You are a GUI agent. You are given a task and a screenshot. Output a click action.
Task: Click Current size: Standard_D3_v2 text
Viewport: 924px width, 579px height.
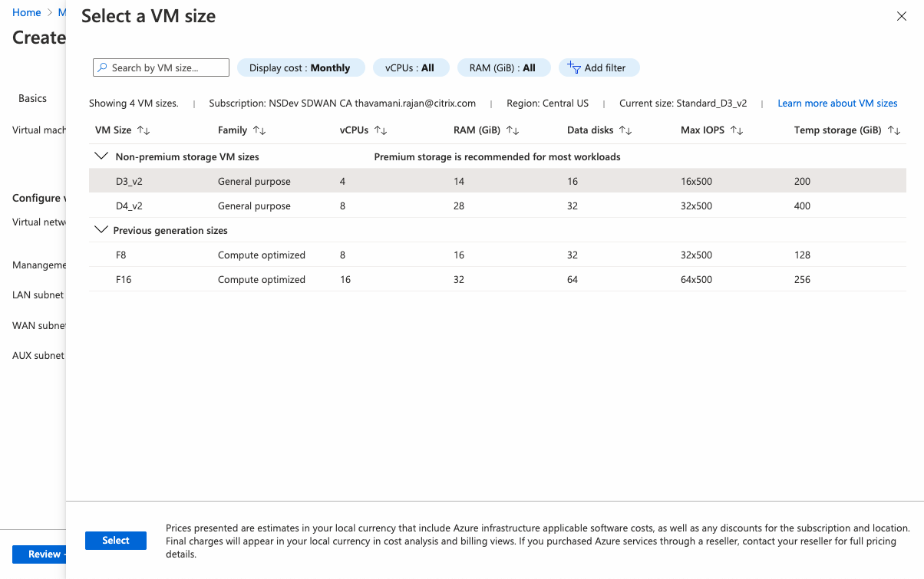point(683,103)
